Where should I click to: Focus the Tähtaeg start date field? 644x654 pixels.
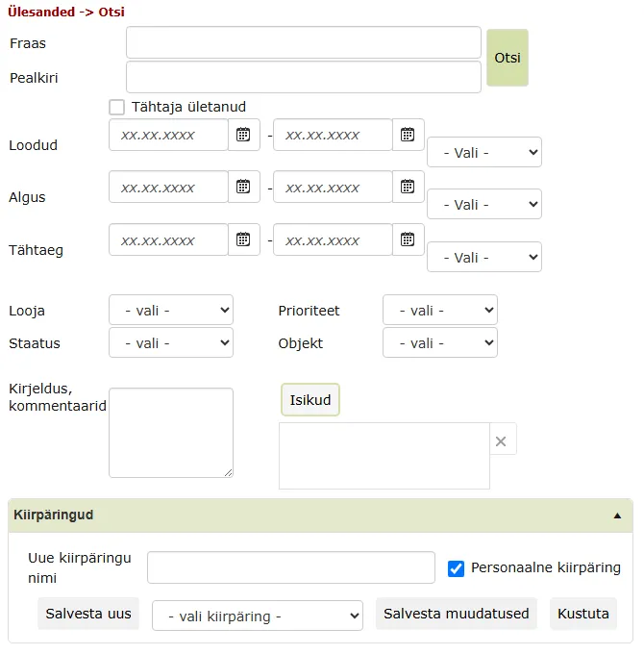[x=169, y=239]
